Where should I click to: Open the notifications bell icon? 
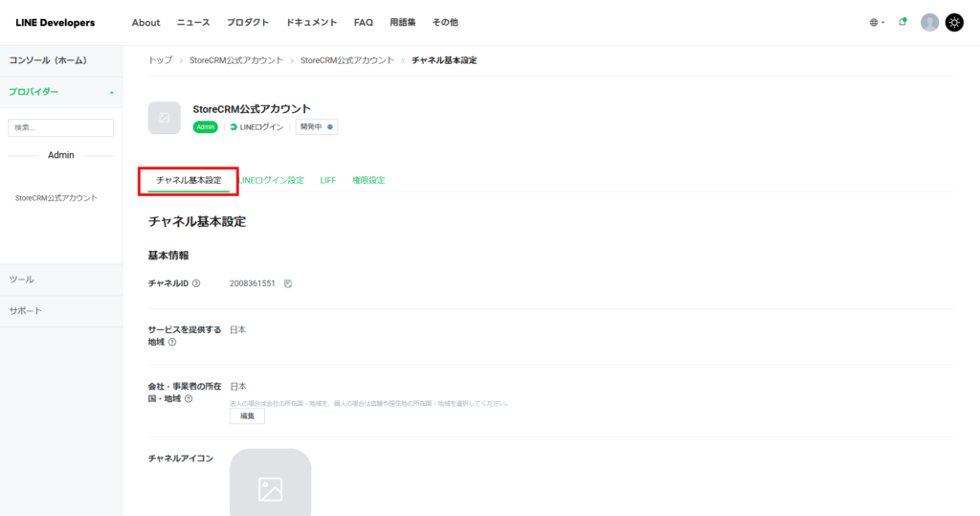902,22
